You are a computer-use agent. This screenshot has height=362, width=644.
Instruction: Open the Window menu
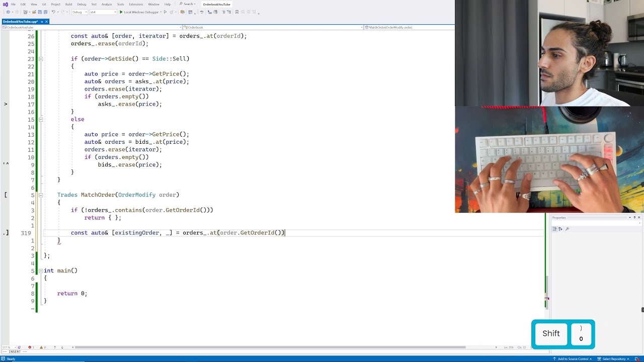(x=153, y=4)
